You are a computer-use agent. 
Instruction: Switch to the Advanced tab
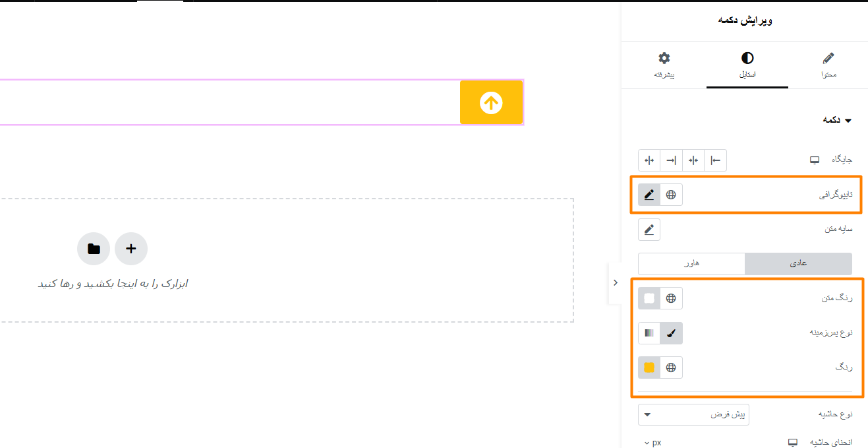[x=664, y=66]
